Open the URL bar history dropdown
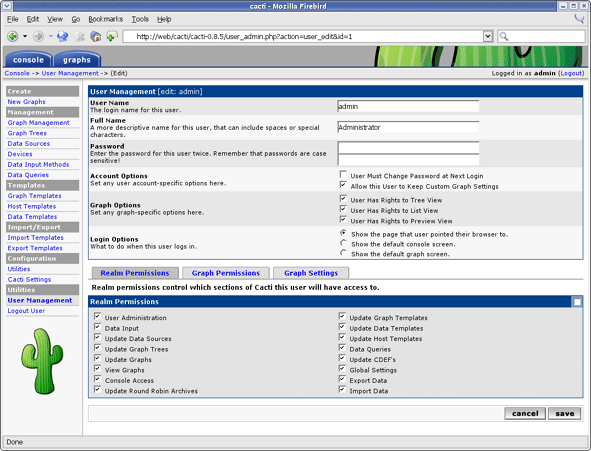 click(x=488, y=37)
